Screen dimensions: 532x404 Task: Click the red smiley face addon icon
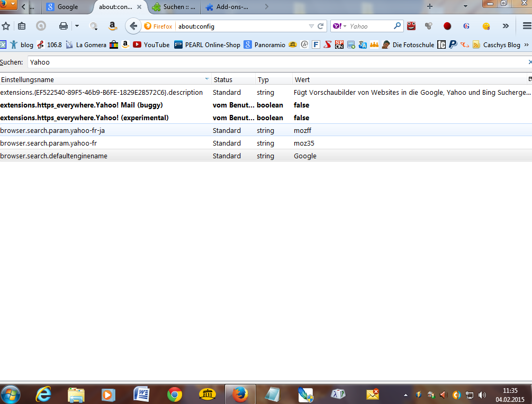tap(411, 26)
